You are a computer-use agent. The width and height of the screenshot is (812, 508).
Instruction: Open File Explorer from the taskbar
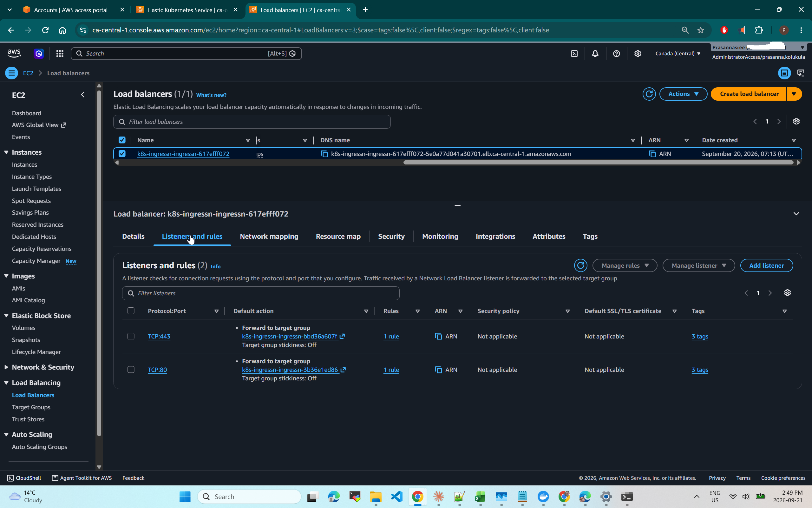point(376,497)
